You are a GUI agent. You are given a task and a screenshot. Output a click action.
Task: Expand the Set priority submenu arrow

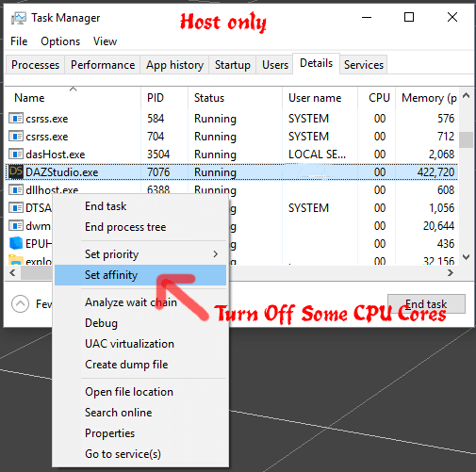216,254
